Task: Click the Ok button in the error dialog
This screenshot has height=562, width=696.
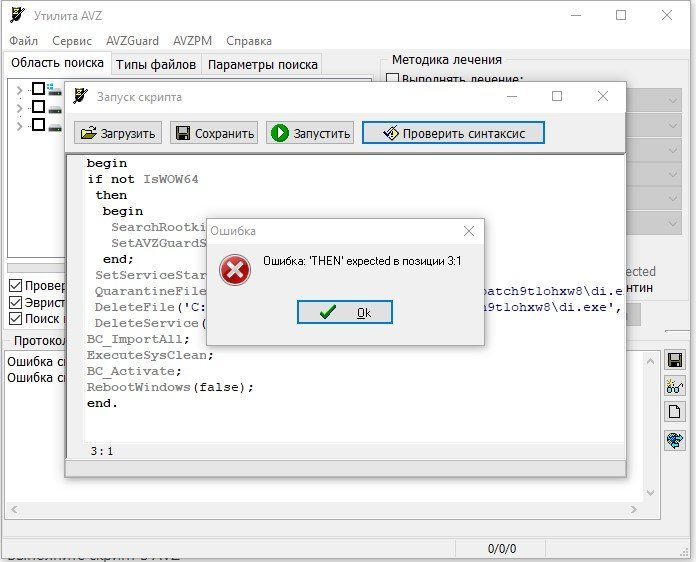Action: click(x=344, y=312)
